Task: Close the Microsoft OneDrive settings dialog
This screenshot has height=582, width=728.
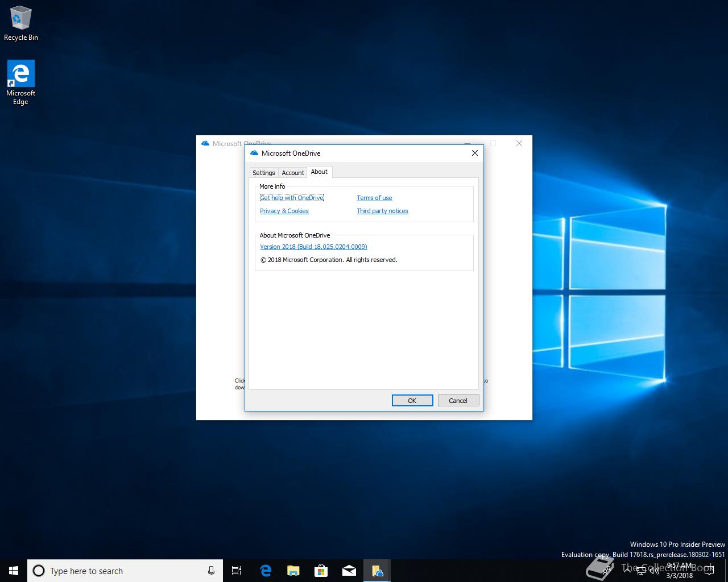Action: click(474, 153)
